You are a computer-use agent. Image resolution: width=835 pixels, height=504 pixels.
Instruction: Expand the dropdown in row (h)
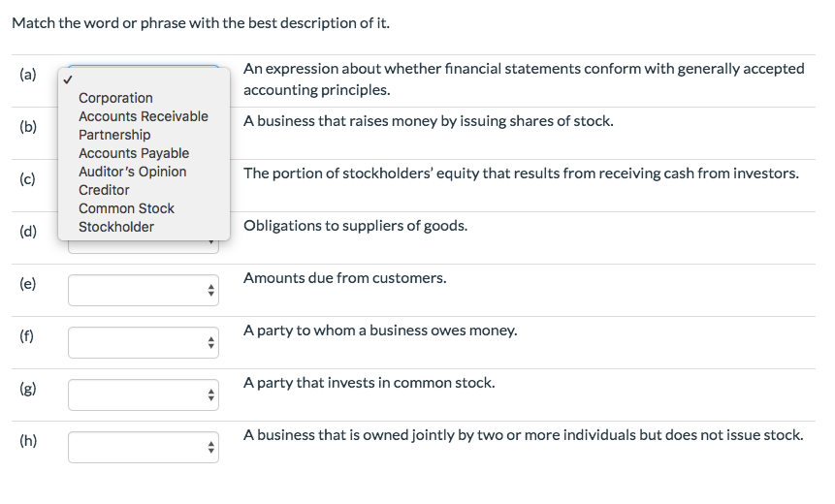(x=144, y=447)
